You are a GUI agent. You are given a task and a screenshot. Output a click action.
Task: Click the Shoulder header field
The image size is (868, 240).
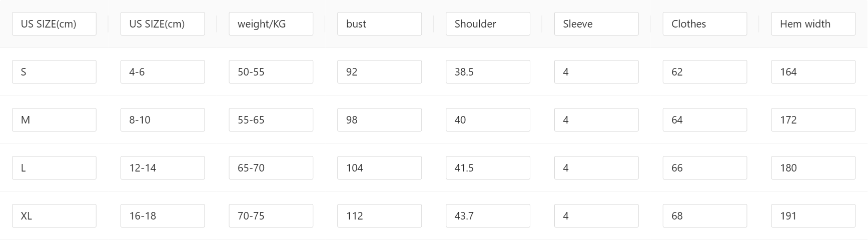tap(488, 24)
